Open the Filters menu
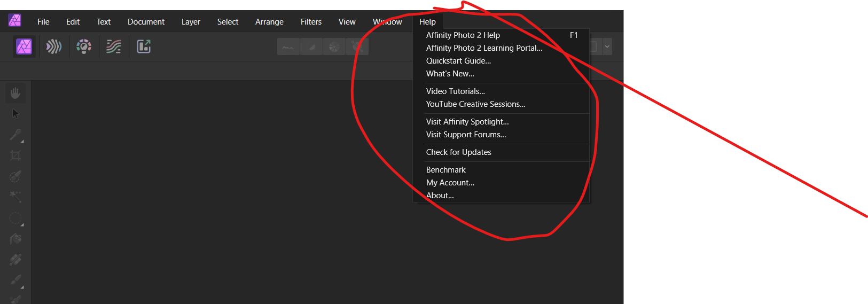 [311, 22]
